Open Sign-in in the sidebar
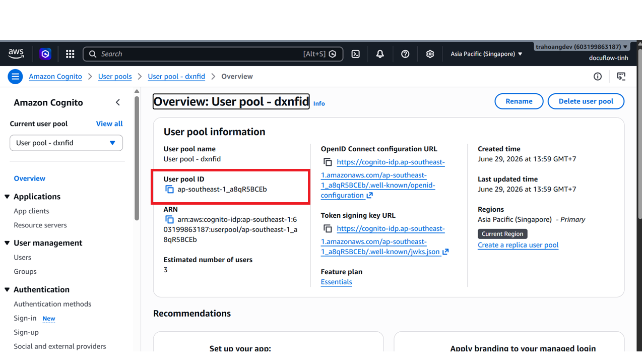This screenshot has height=363, width=644. click(x=25, y=318)
